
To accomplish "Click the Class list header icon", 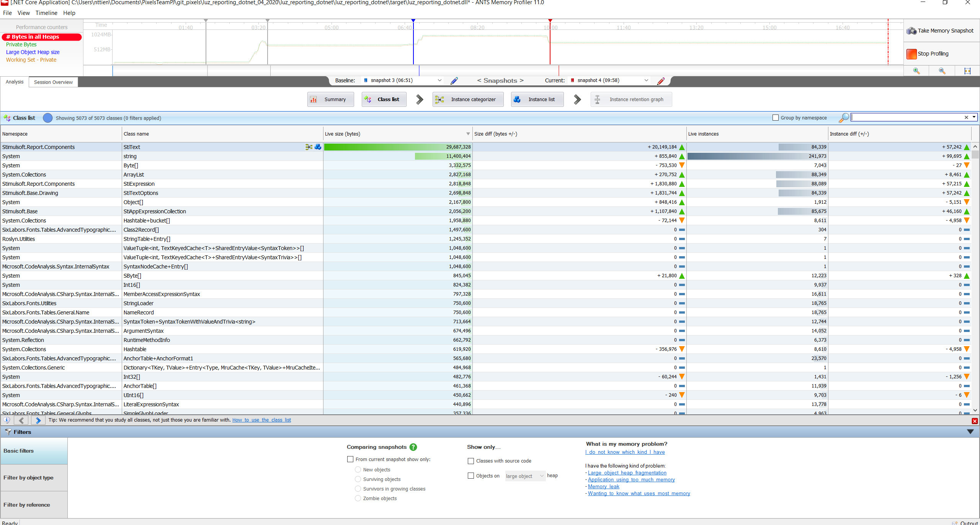I will (x=7, y=118).
